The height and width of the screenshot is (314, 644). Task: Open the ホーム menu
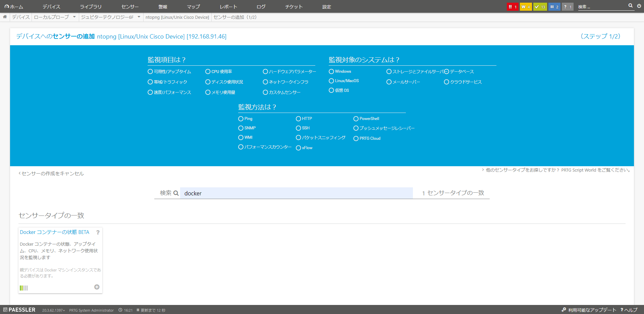click(14, 7)
